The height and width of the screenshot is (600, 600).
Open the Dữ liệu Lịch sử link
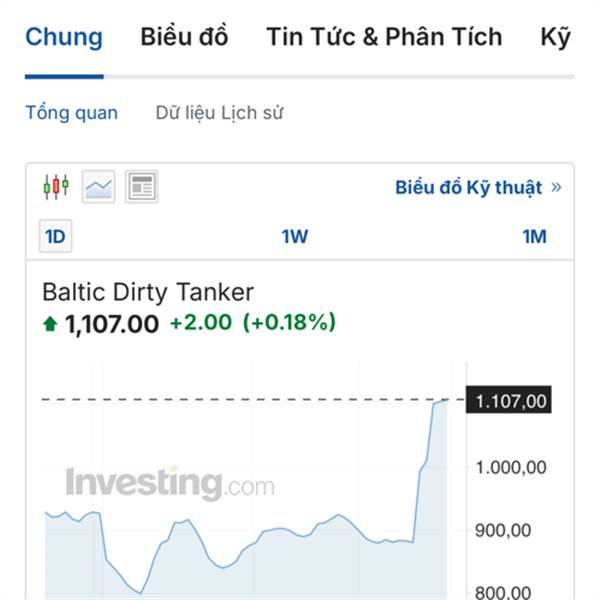[219, 113]
